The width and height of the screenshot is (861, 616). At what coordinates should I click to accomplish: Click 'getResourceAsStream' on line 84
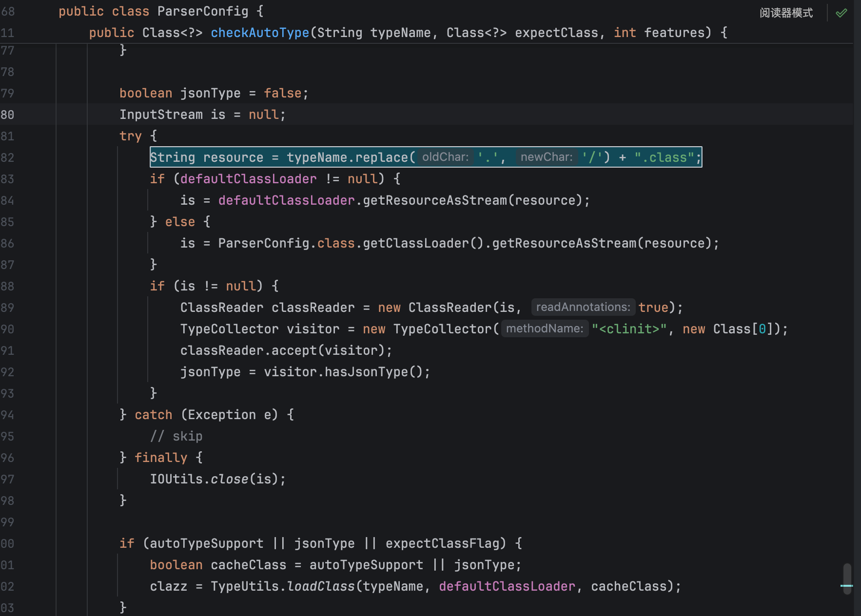[x=435, y=200]
